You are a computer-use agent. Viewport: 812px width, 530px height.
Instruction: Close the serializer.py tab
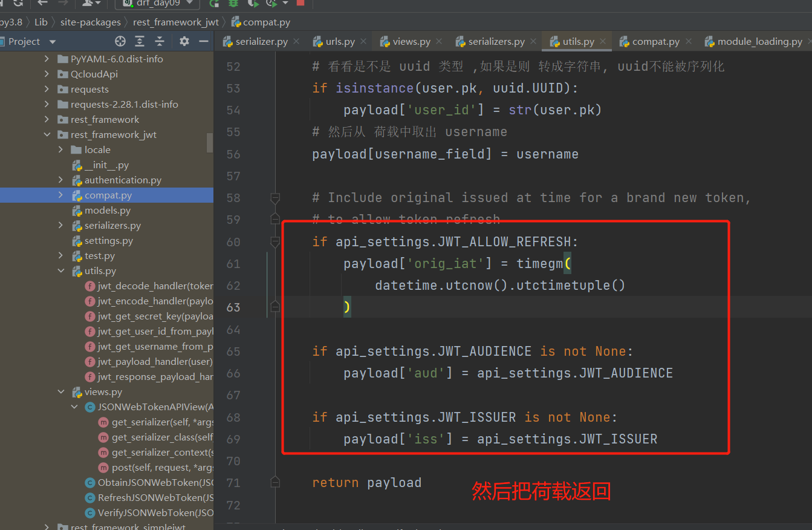296,42
